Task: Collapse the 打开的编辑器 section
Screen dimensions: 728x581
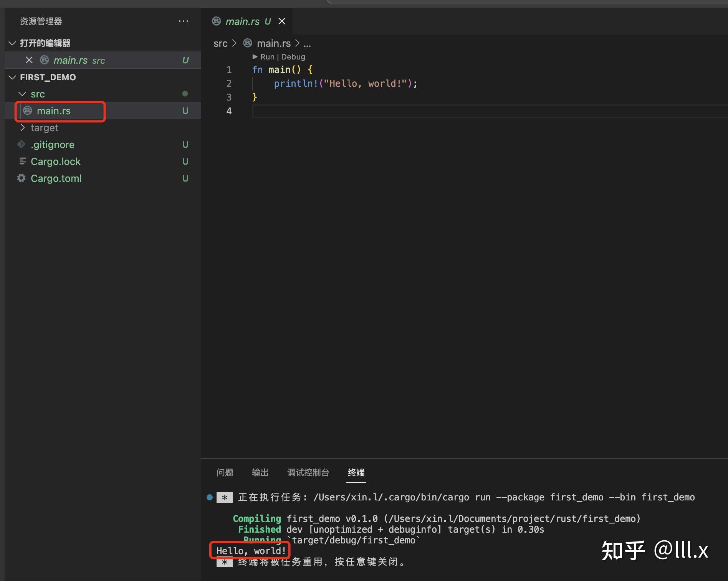Action: click(12, 43)
